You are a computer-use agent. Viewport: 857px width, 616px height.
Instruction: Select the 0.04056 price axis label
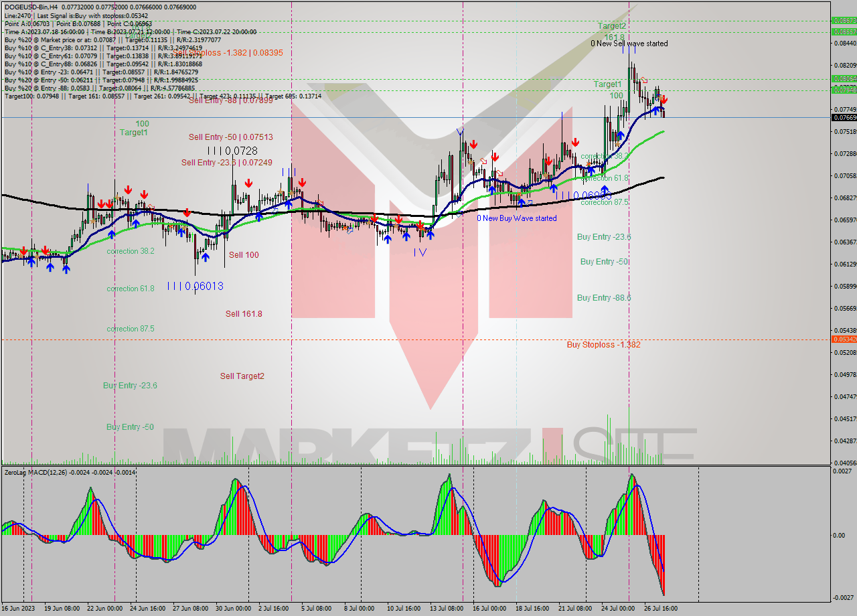pos(845,463)
